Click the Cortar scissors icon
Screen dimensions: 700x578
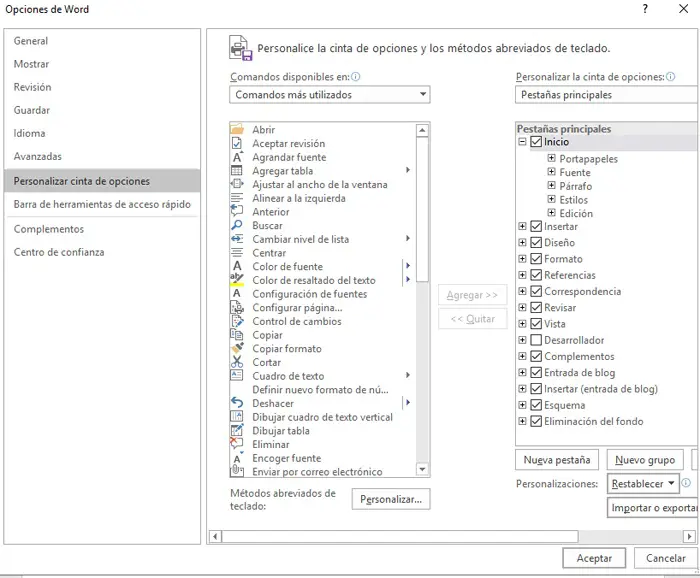[x=237, y=362]
